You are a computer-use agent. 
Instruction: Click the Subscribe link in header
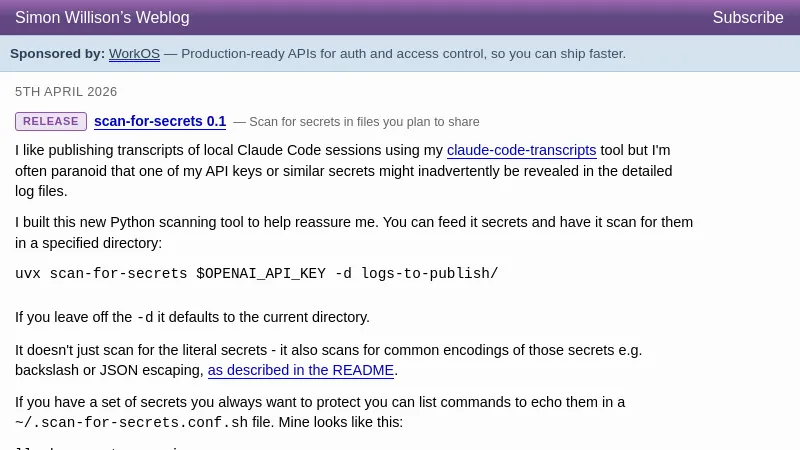coord(748,18)
